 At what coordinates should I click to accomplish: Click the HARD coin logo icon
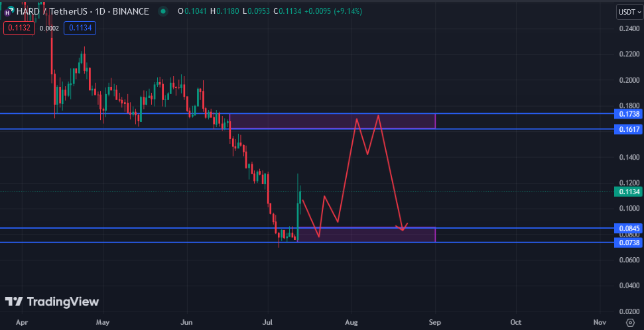(8, 12)
